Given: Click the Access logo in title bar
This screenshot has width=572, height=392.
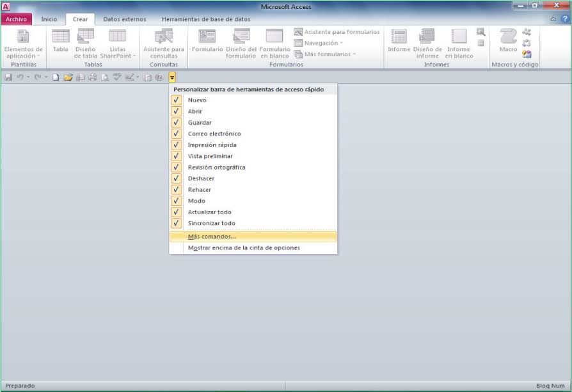Looking at the screenshot, I should [x=6, y=6].
